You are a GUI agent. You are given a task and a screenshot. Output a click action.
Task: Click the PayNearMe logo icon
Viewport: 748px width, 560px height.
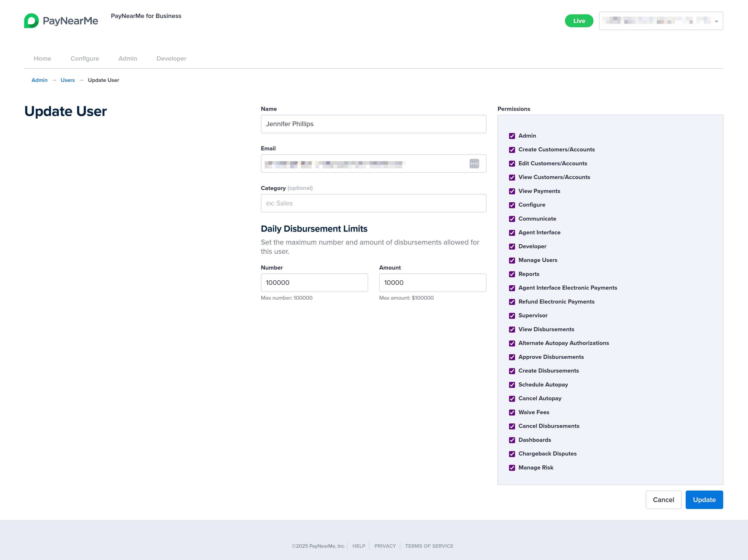coord(31,21)
